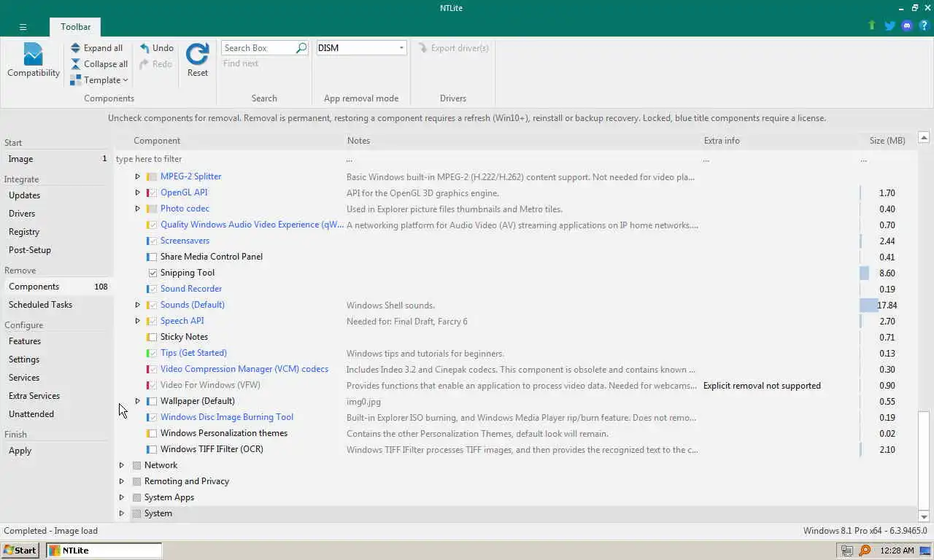Click the Export driver(s) button
Image resolution: width=934 pixels, height=560 pixels.
click(x=453, y=48)
